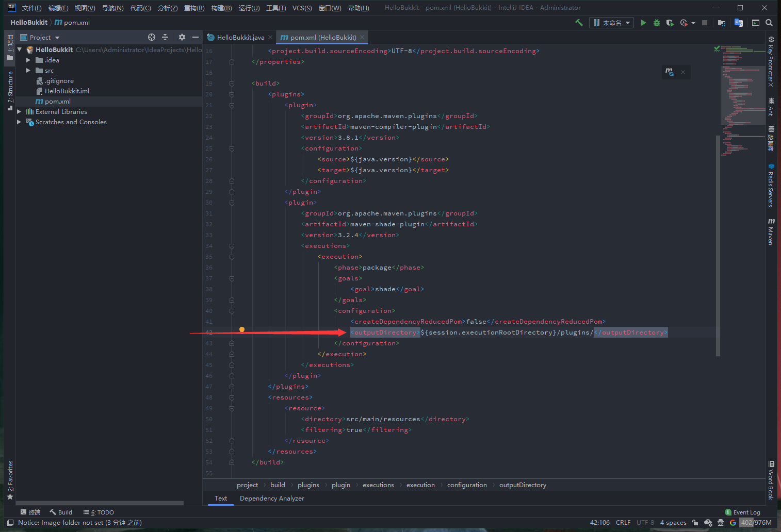Image resolution: width=781 pixels, height=532 pixels.
Task: Open Project Structure from the toolbar
Action: point(722,23)
